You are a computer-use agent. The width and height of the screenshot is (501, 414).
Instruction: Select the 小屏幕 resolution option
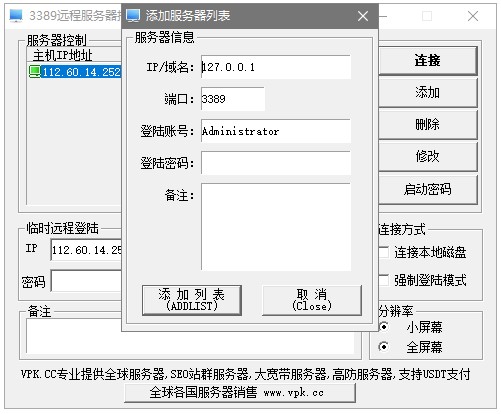(x=384, y=327)
